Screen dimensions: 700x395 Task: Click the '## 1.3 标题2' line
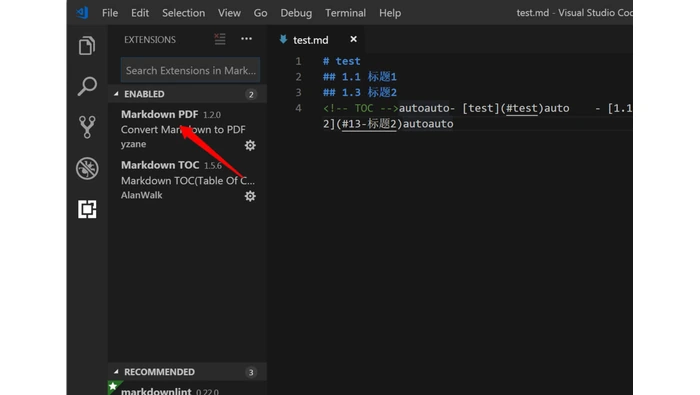(x=360, y=92)
